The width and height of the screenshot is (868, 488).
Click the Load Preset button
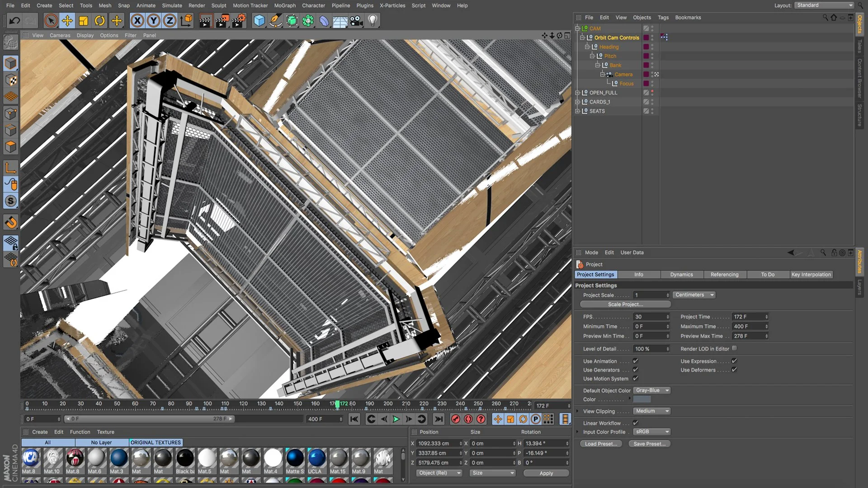601,444
